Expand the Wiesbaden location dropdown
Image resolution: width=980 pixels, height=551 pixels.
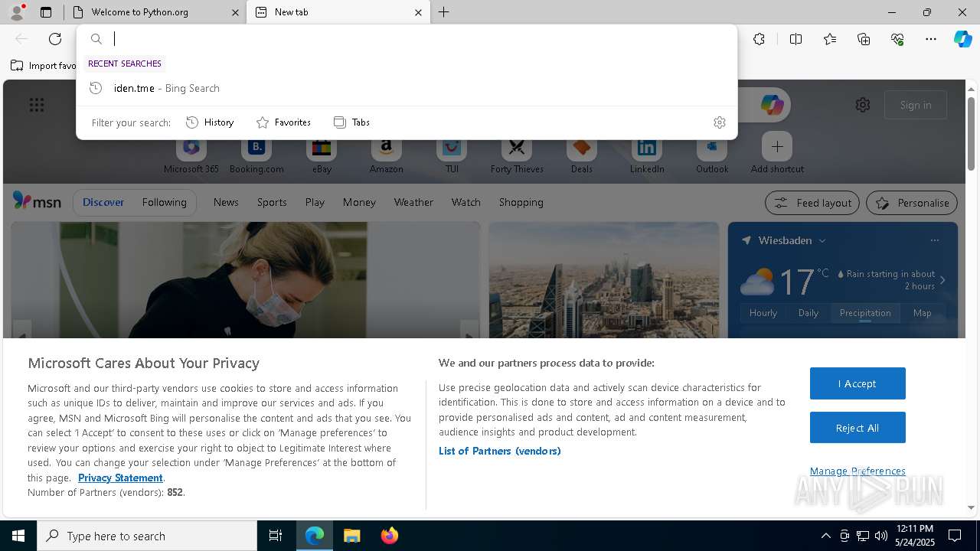coord(822,240)
